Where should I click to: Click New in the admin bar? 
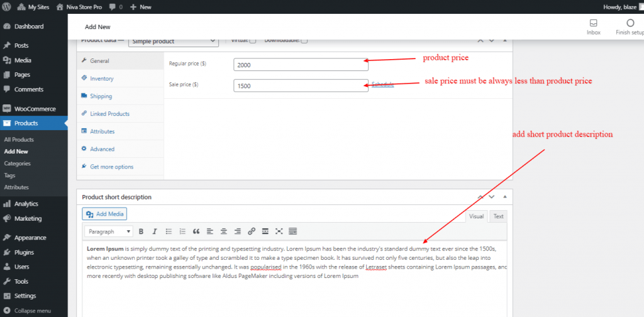coord(141,7)
